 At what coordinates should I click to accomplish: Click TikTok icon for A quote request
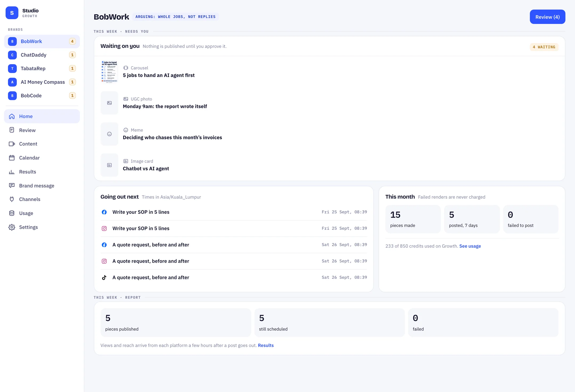[104, 278]
